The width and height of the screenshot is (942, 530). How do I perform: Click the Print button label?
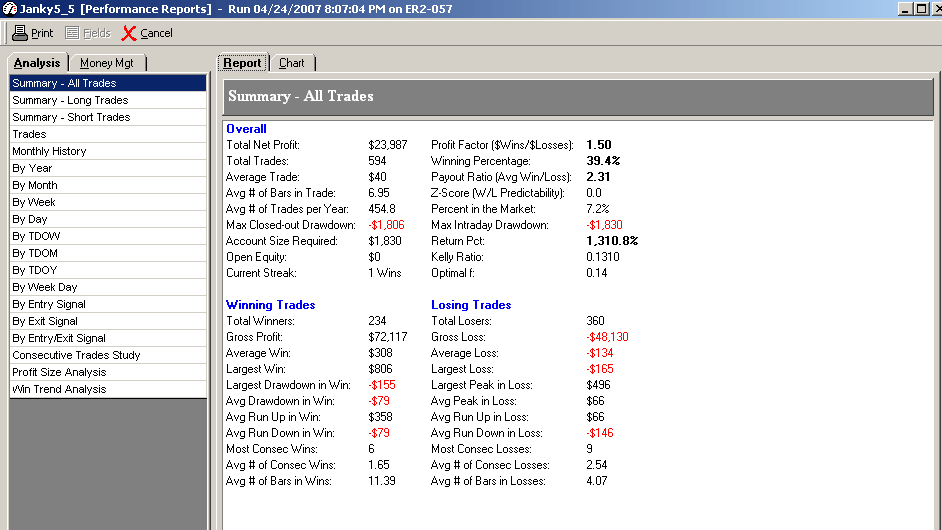pyautogui.click(x=42, y=33)
